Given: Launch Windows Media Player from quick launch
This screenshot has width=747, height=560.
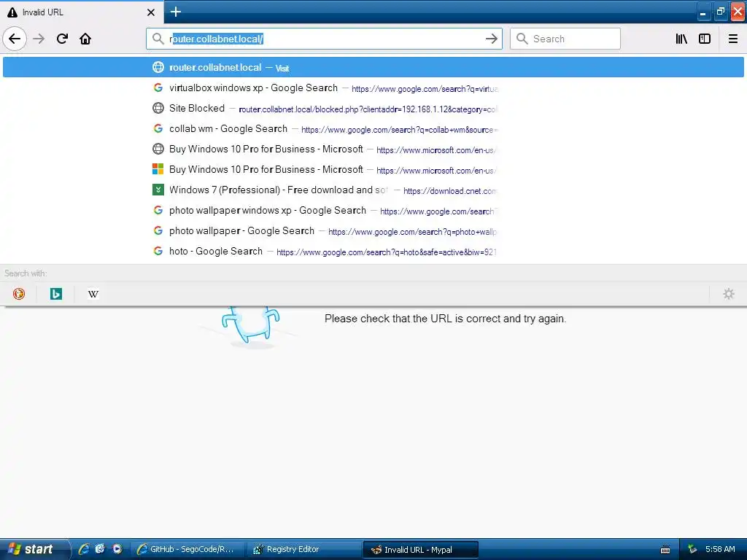Looking at the screenshot, I should click(x=117, y=549).
